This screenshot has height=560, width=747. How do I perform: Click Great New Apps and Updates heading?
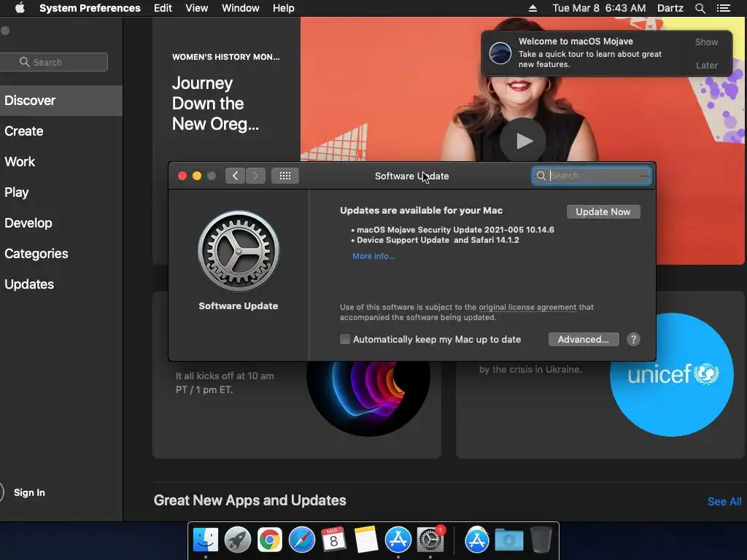pyautogui.click(x=249, y=500)
